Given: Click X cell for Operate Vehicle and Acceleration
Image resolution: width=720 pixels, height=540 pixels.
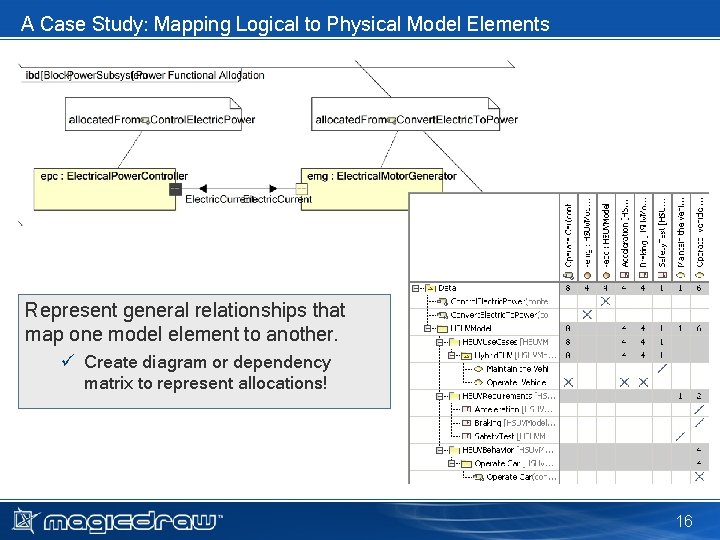Looking at the screenshot, I should pos(624,382).
